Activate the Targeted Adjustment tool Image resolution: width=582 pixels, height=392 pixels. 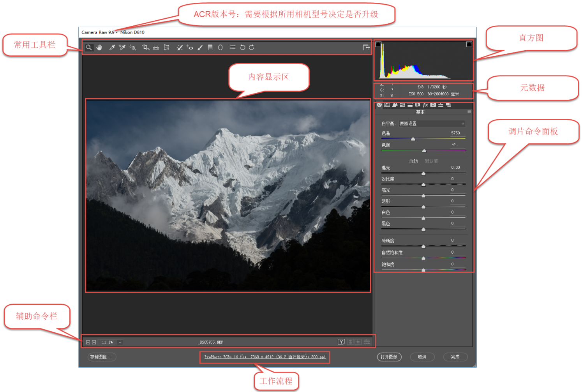click(132, 48)
